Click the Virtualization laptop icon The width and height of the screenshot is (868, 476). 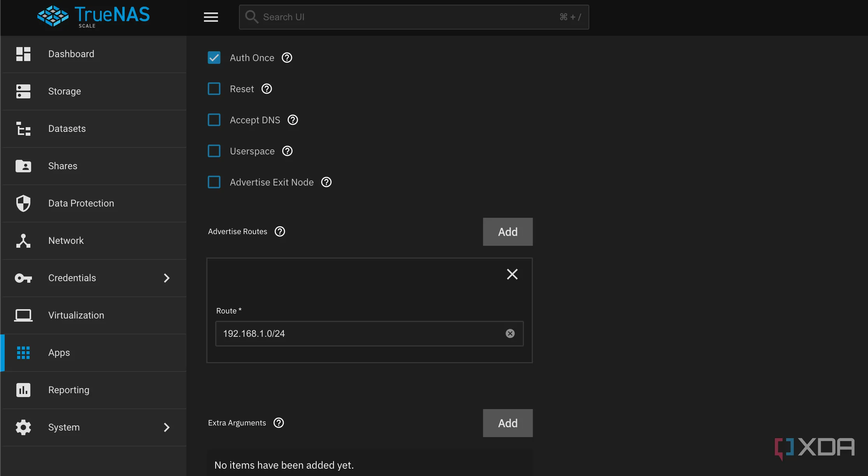23,315
